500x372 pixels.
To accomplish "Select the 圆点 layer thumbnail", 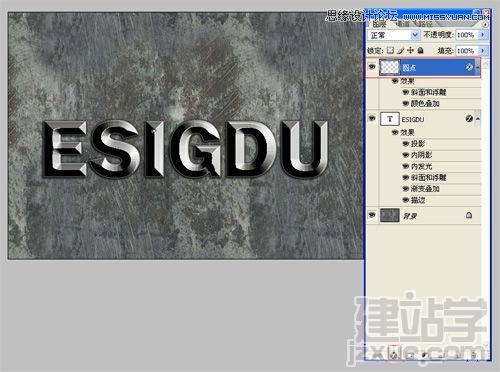I will pos(389,67).
